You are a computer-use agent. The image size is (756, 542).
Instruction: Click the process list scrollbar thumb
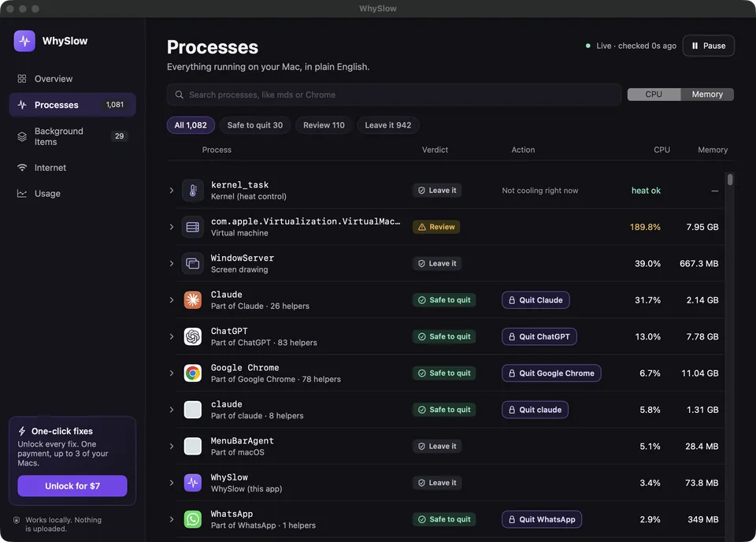coord(730,180)
